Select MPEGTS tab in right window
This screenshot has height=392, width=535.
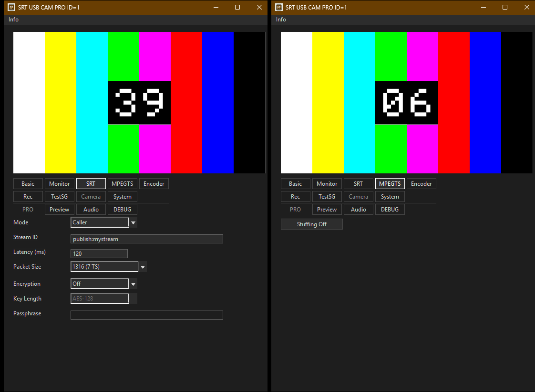tap(390, 184)
